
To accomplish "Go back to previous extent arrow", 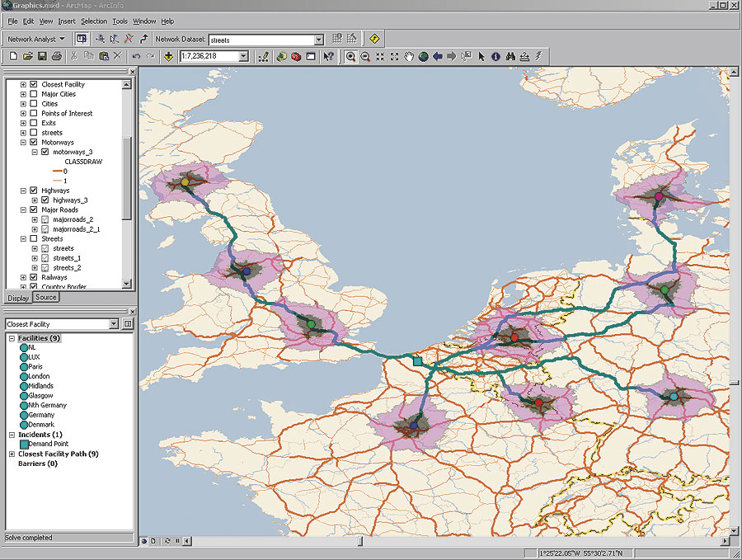I will [x=438, y=56].
